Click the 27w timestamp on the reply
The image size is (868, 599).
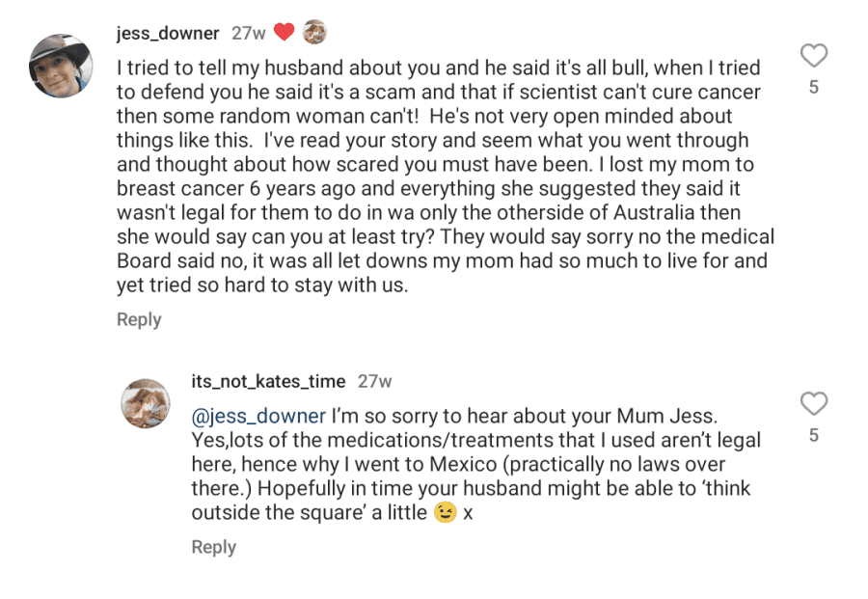[x=375, y=381]
